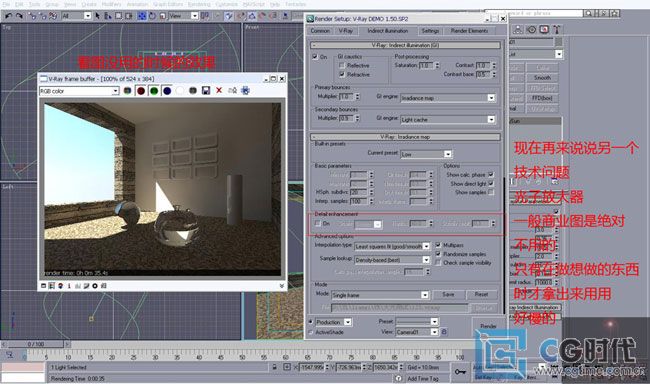Toggle the 3D Snaps toolbar icon
The height and width of the screenshot is (384, 650).
tap(241, 16)
